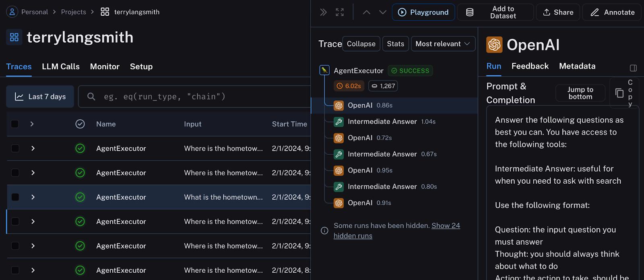Click the project grid icon in the breadcrumb
The width and height of the screenshot is (644, 280).
pyautogui.click(x=105, y=12)
